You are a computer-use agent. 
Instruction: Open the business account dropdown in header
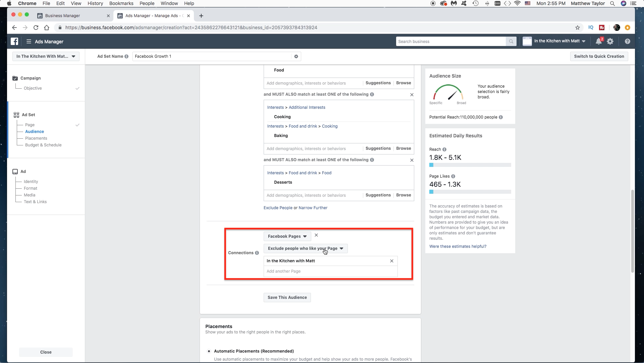pos(554,41)
